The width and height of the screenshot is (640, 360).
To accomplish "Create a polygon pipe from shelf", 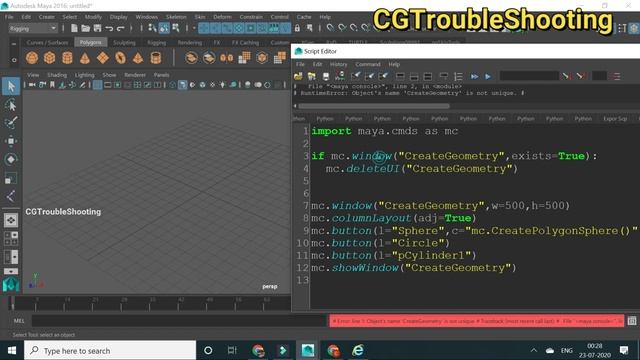I will [x=156, y=58].
